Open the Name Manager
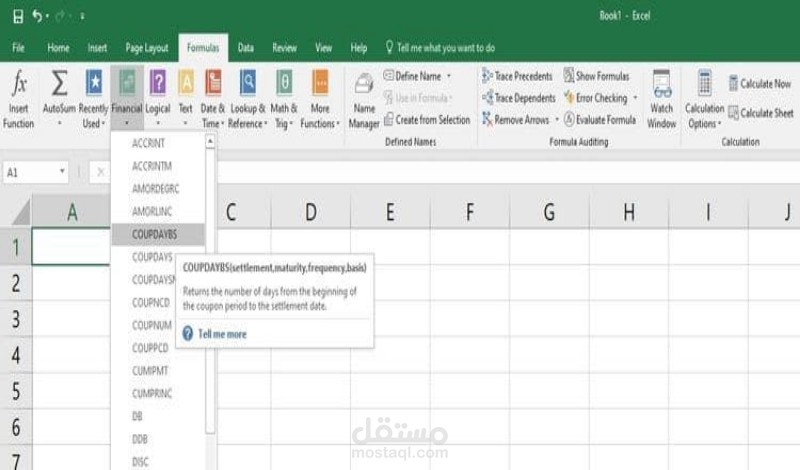The image size is (800, 470). point(364,101)
